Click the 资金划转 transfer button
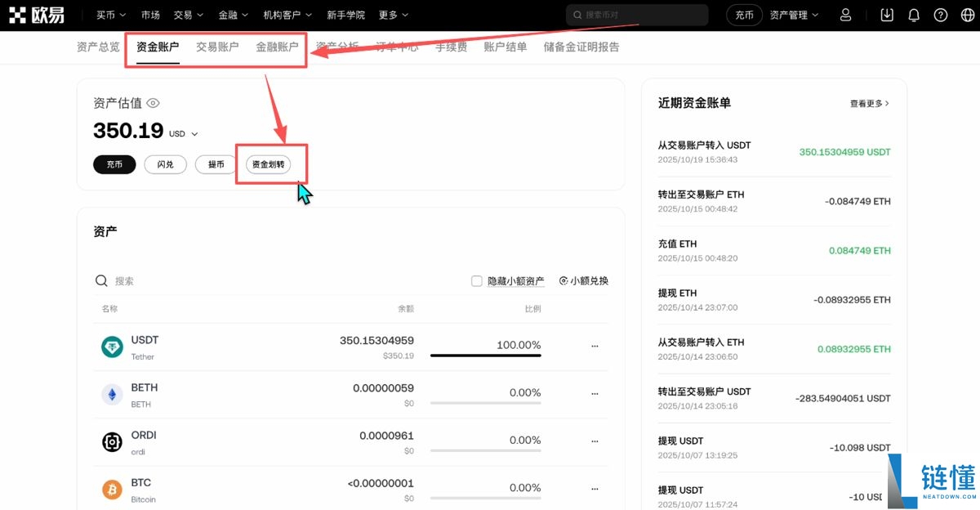This screenshot has height=510, width=980. (x=270, y=163)
